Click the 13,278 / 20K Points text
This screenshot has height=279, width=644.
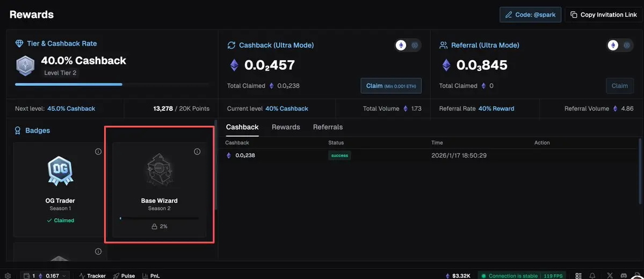181,109
